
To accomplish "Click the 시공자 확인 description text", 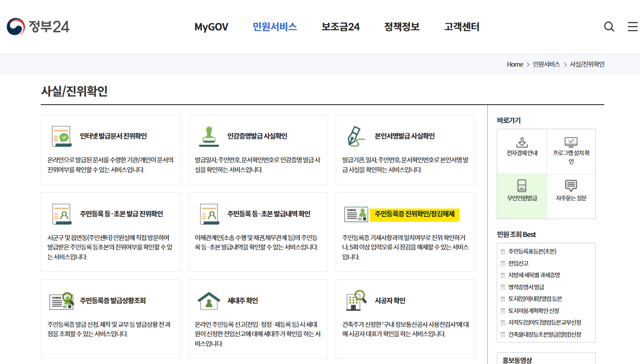I will (x=405, y=329).
